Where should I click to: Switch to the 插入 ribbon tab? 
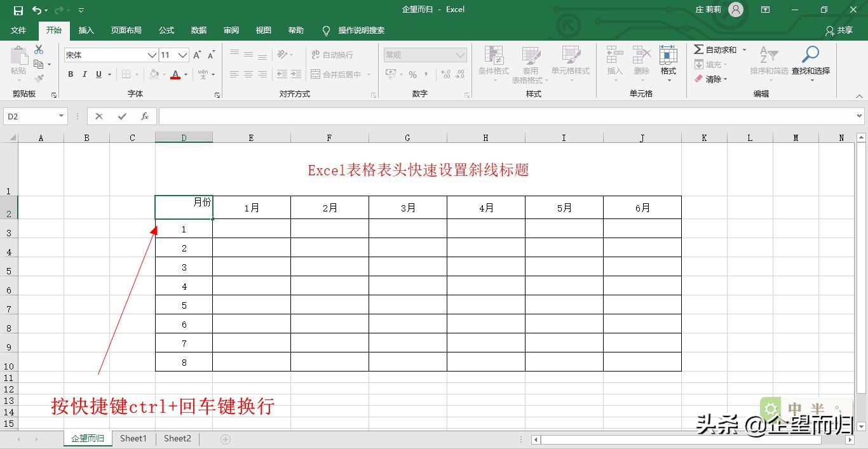(x=86, y=30)
